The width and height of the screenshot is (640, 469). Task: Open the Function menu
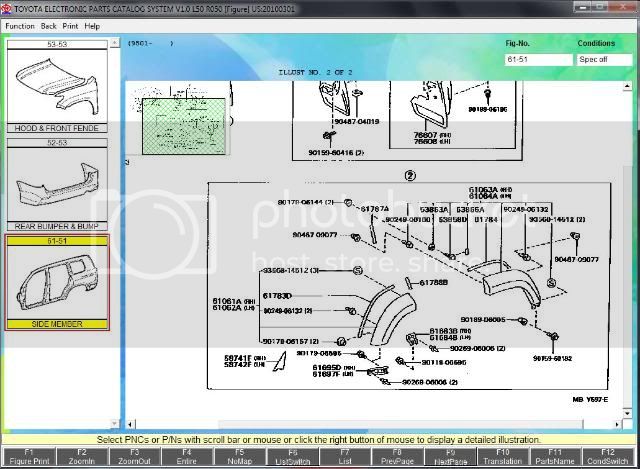pyautogui.click(x=20, y=26)
